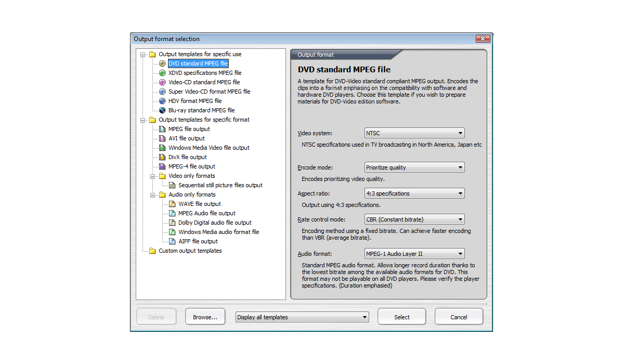
Task: Click the WAVE file output icon
Action: (172, 204)
